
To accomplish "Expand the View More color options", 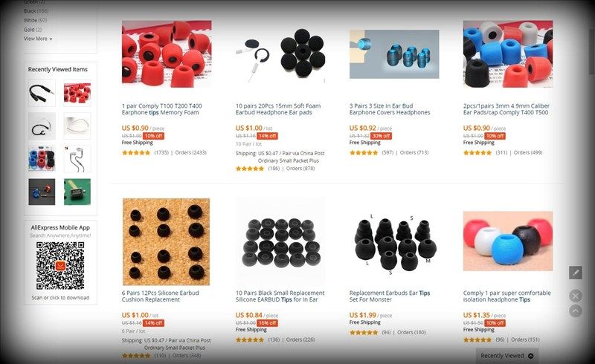I will click(x=38, y=39).
